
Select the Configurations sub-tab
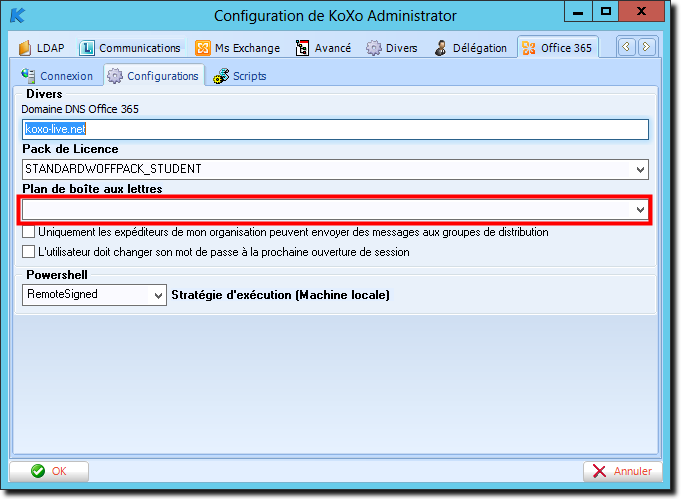pos(154,76)
